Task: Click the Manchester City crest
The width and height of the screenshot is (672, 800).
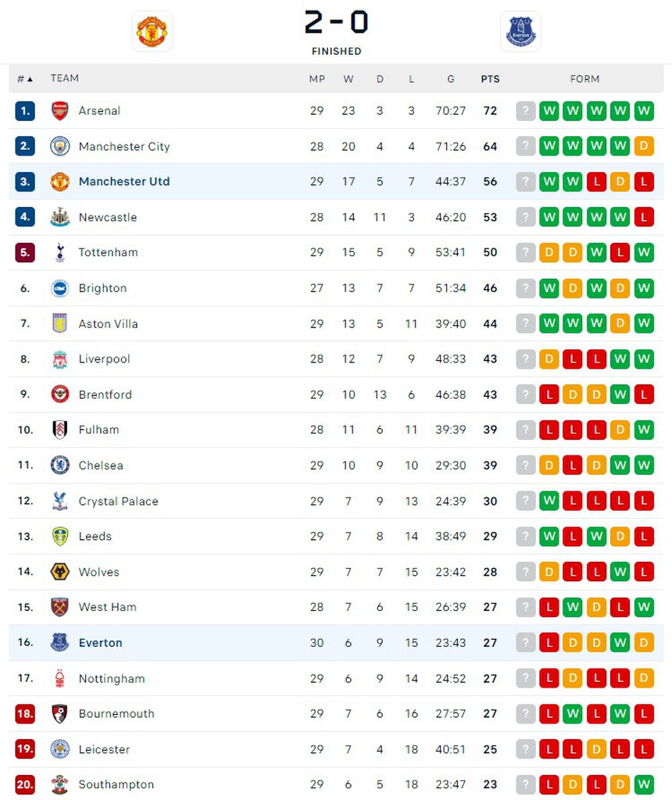Action: 60,146
